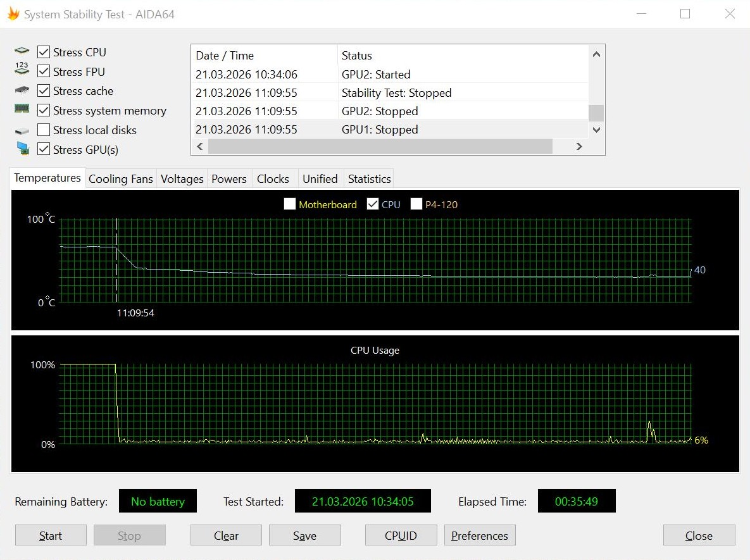This screenshot has height=560, width=750.
Task: Open the Preferences dialog
Action: point(480,535)
